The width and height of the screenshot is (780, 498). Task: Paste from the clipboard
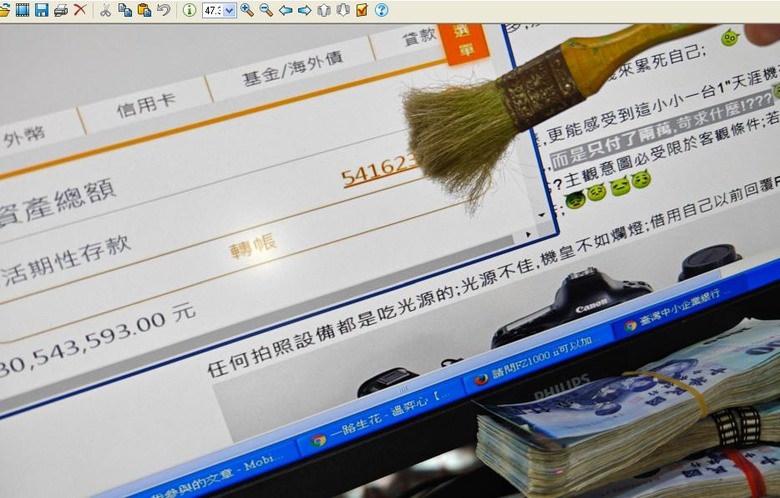click(x=144, y=10)
